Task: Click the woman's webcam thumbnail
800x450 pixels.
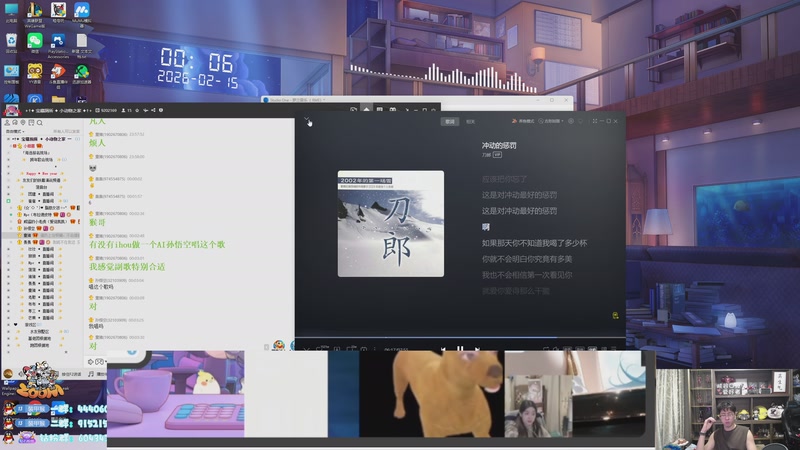Action: pos(538,406)
